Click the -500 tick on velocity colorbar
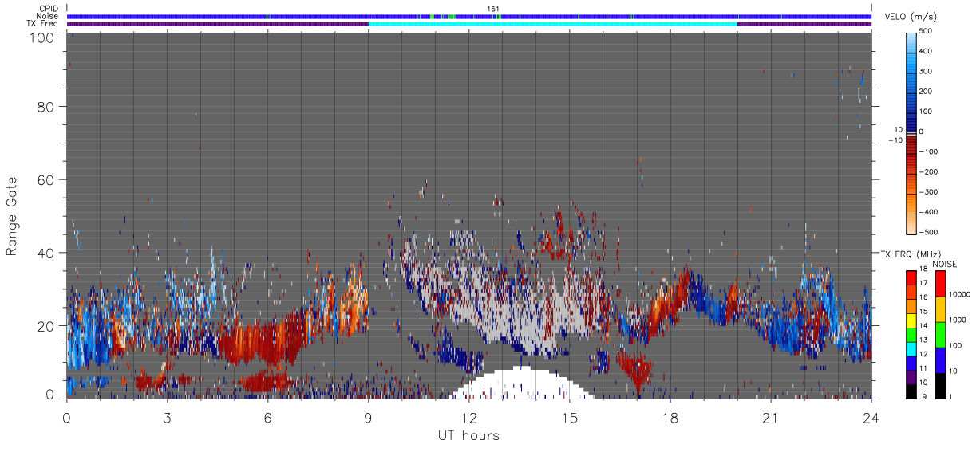Viewport: 980px width, 452px height. click(x=927, y=232)
